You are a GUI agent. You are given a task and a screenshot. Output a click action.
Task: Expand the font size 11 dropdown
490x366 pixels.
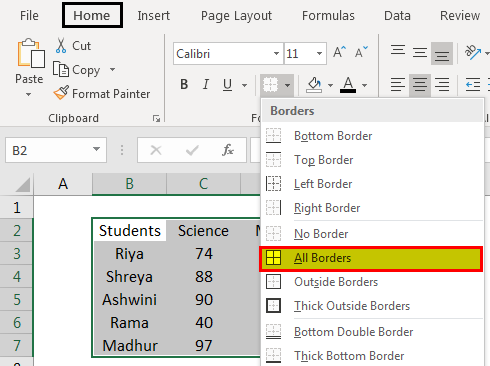(319, 53)
